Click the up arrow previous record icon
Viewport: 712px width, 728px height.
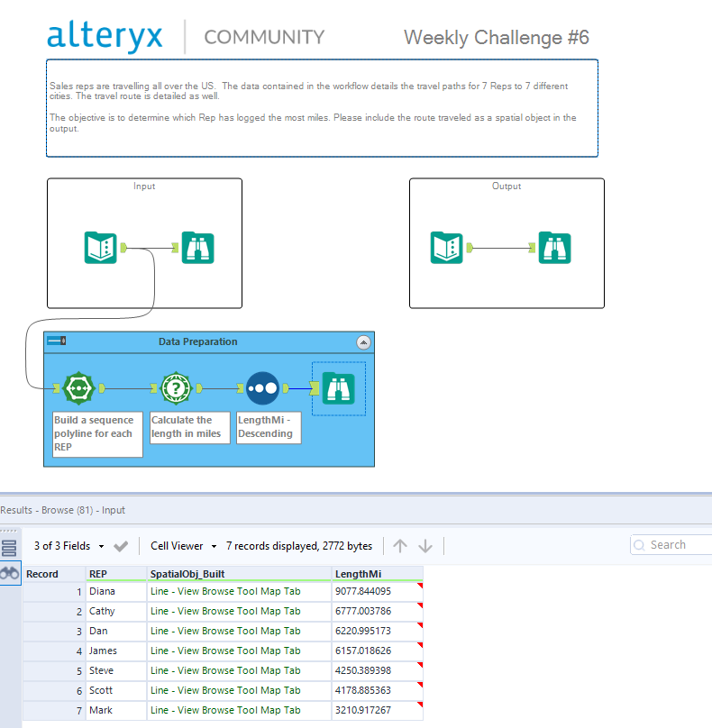(400, 546)
